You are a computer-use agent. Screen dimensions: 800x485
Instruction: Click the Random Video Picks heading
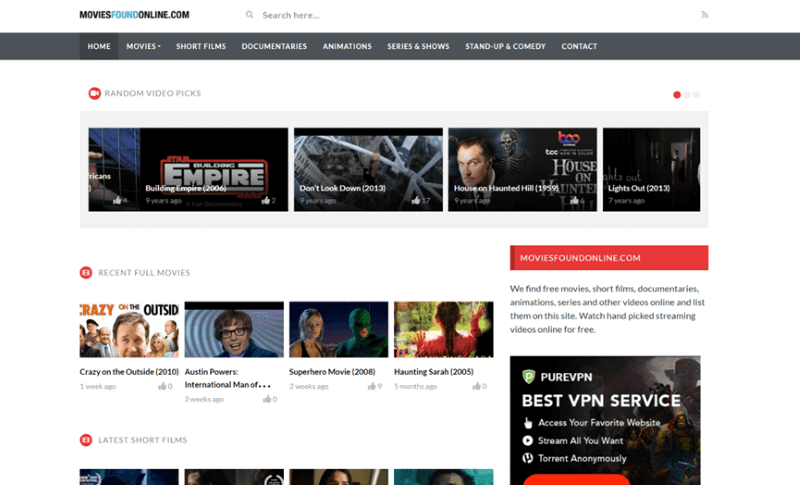[x=153, y=93]
